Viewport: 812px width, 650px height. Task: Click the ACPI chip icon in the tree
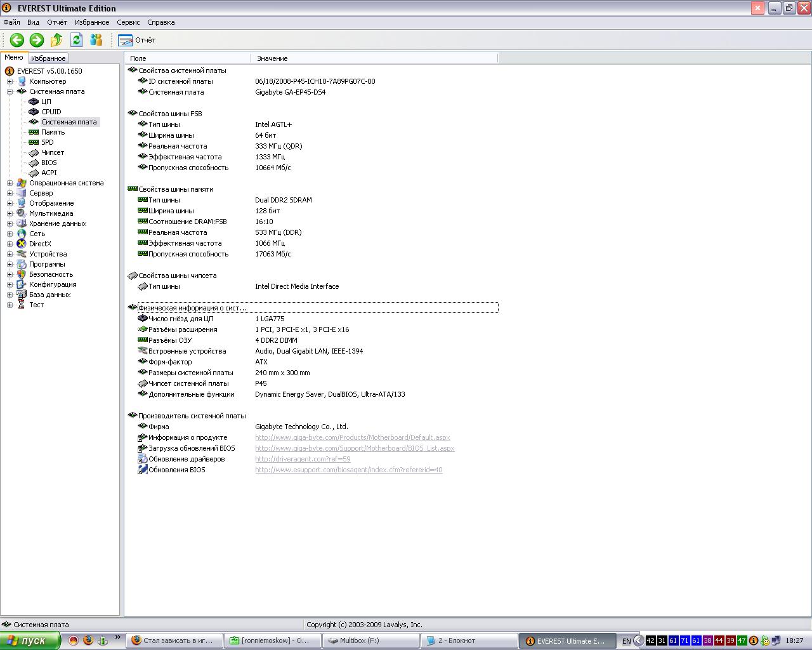(x=34, y=173)
